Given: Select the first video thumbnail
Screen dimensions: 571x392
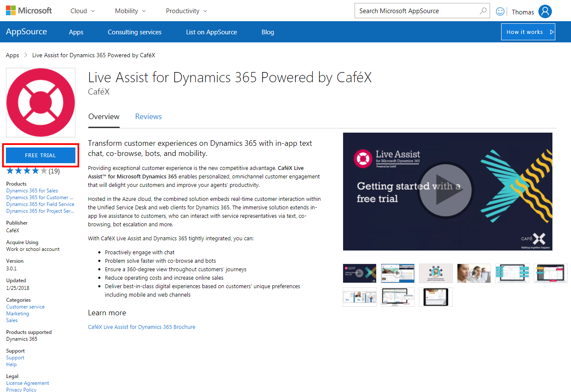Looking at the screenshot, I should [x=360, y=273].
